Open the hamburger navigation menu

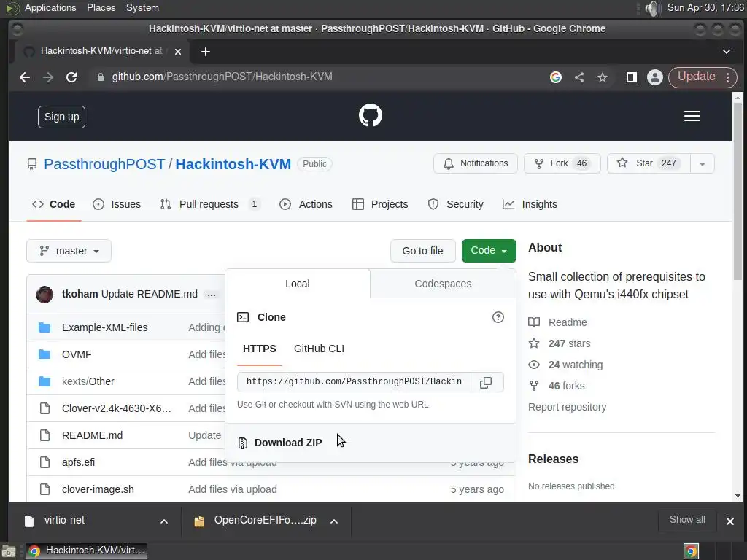pyautogui.click(x=692, y=116)
